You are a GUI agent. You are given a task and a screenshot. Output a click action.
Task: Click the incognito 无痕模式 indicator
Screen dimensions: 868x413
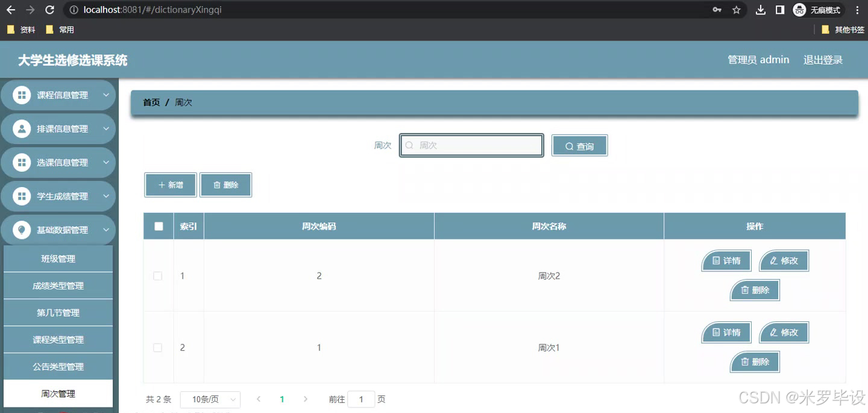[817, 10]
